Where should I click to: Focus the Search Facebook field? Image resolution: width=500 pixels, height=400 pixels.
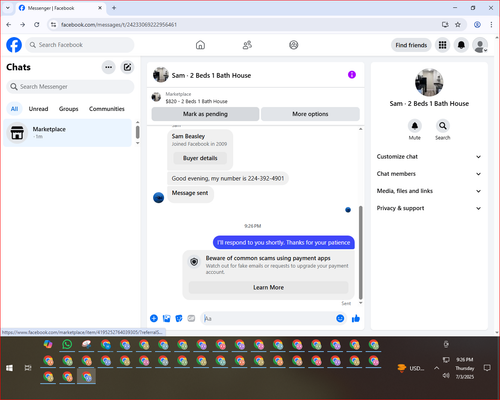[80, 45]
